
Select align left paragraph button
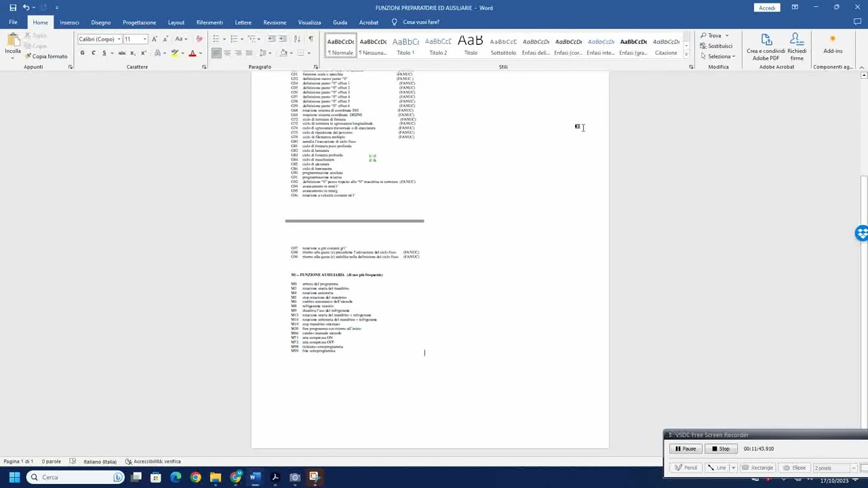216,53
